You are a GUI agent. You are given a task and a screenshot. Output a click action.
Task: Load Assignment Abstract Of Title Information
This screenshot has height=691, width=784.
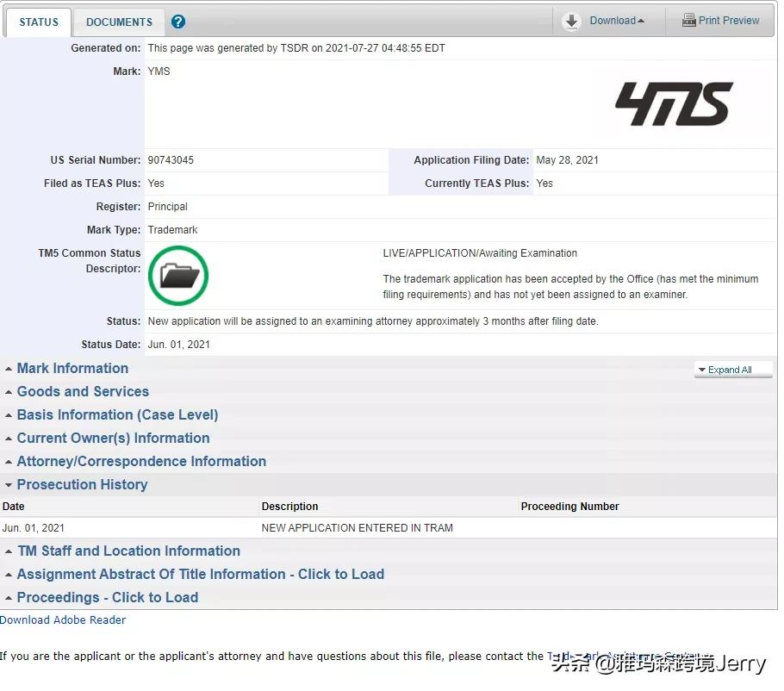pyautogui.click(x=201, y=574)
